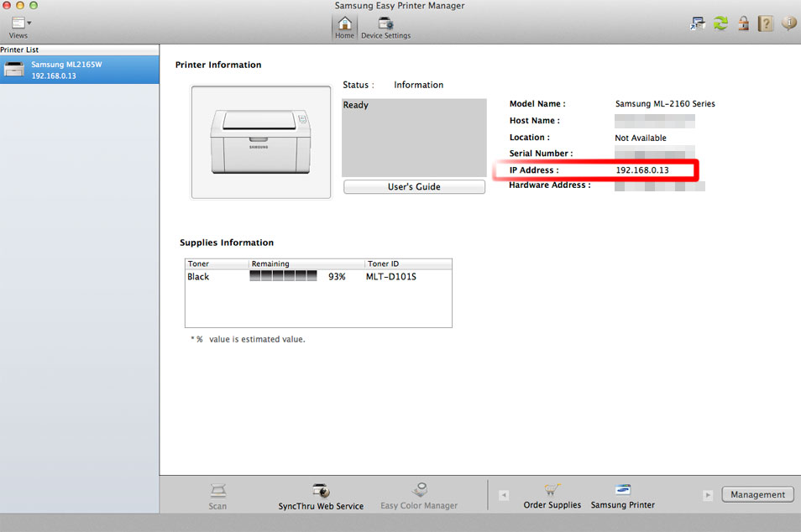The width and height of the screenshot is (801, 532).
Task: Click the Black toner row label
Action: pos(198,277)
